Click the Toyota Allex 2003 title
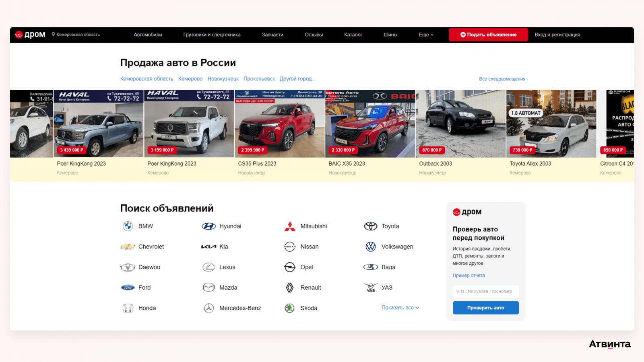Image resolution: width=644 pixels, height=362 pixels. click(x=530, y=164)
